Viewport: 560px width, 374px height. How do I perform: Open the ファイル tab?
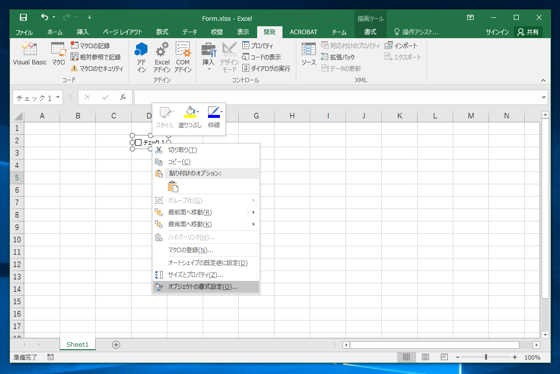click(x=24, y=32)
